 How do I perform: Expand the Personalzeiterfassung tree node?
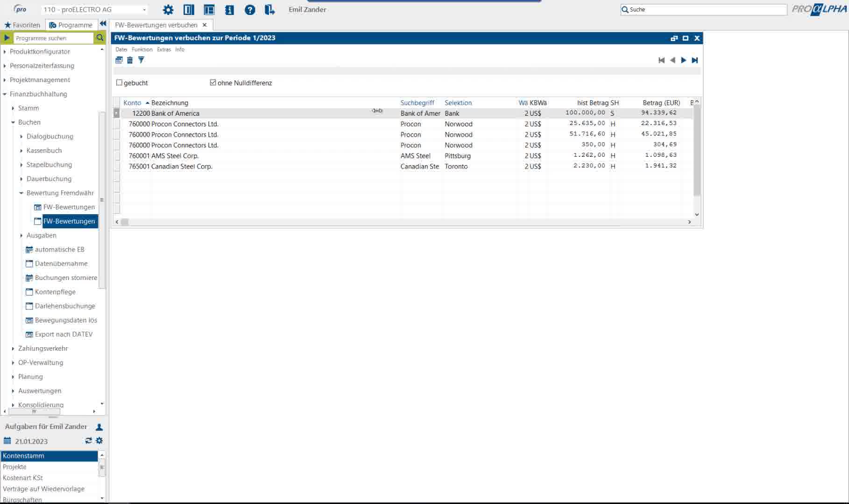tap(5, 66)
